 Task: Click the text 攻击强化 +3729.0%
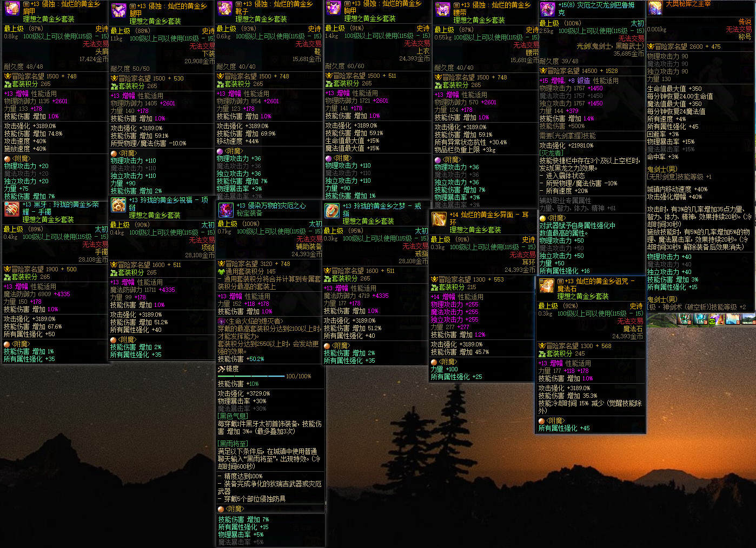(x=244, y=393)
